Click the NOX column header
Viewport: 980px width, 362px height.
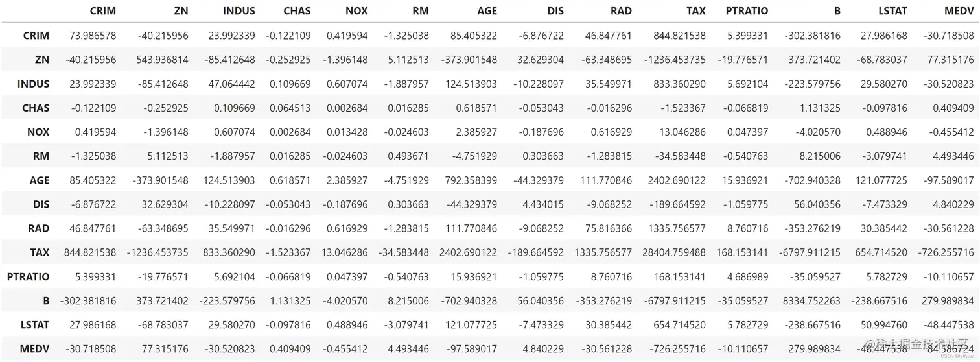pyautogui.click(x=356, y=11)
